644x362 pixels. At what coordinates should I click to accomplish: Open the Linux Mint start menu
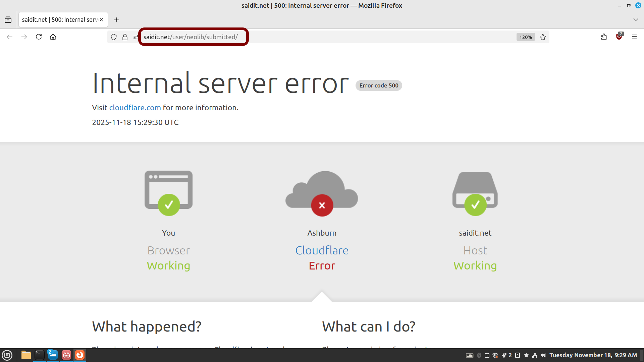(x=7, y=355)
